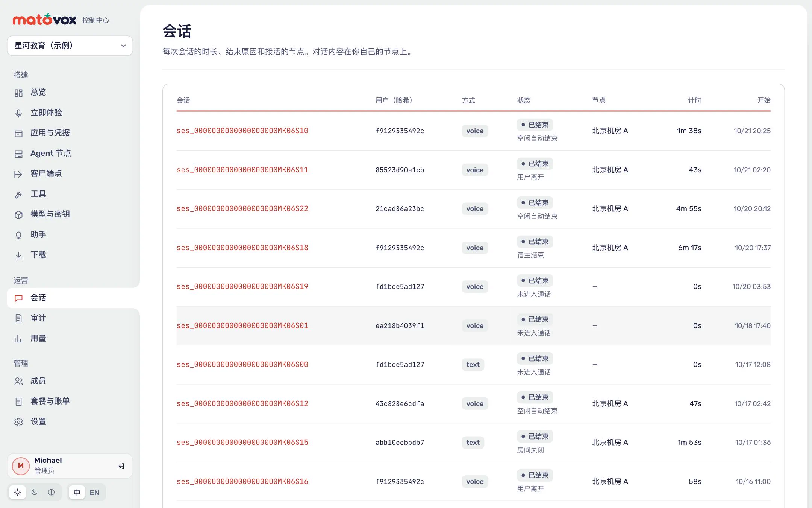
Task: Click the cube icon for 模型与密钥
Action: tap(18, 214)
